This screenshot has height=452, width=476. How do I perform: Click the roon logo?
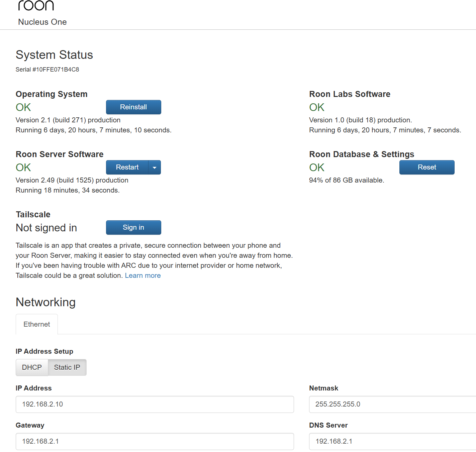36,5
